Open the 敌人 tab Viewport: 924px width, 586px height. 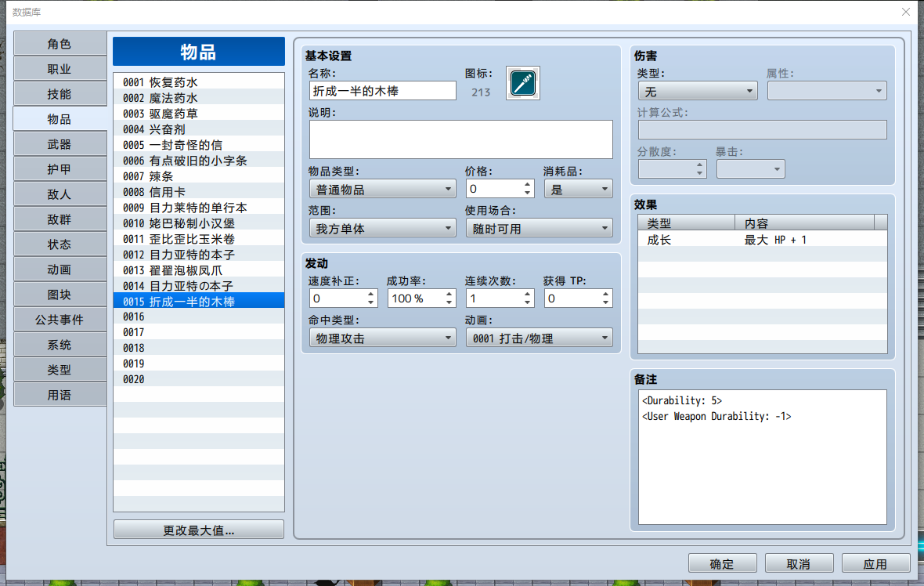click(60, 194)
